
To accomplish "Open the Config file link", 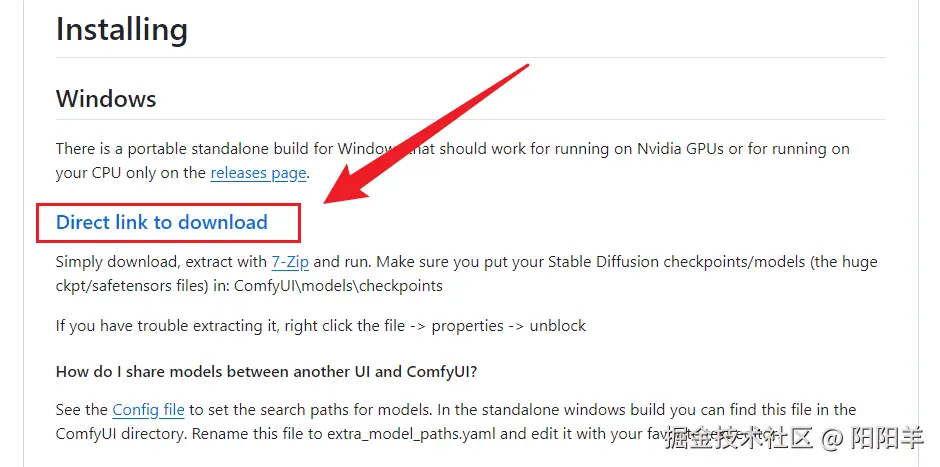I will click(x=148, y=409).
